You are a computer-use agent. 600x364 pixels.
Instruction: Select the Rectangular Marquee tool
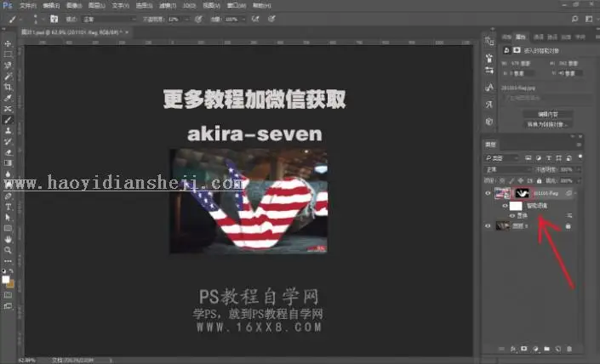(x=8, y=54)
